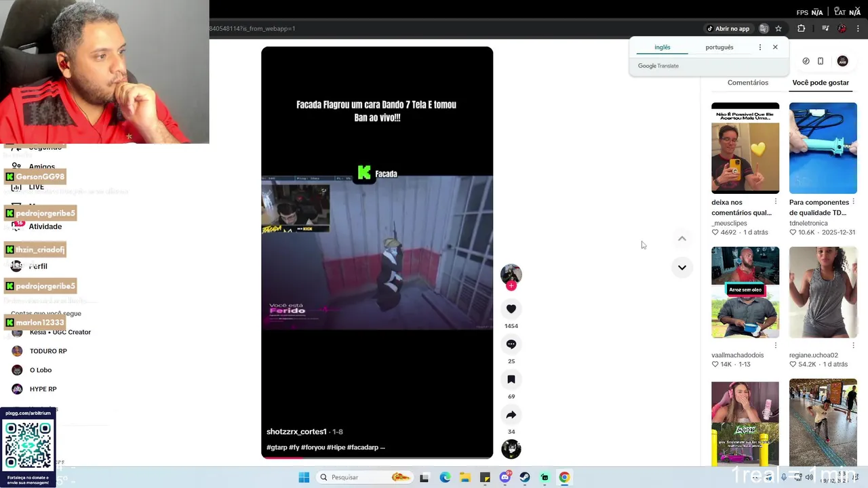Open the Windows Start button
Image resolution: width=868 pixels, height=488 pixels.
pyautogui.click(x=304, y=477)
